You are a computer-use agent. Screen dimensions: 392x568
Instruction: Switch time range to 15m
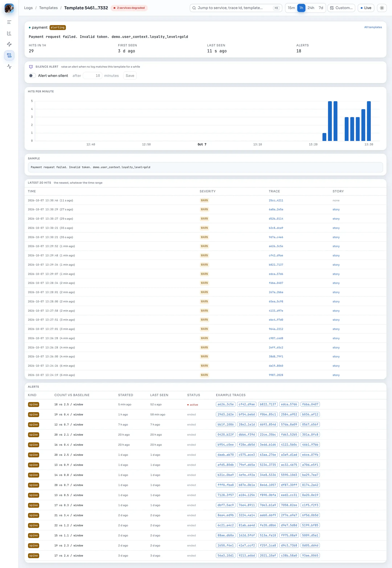[291, 8]
